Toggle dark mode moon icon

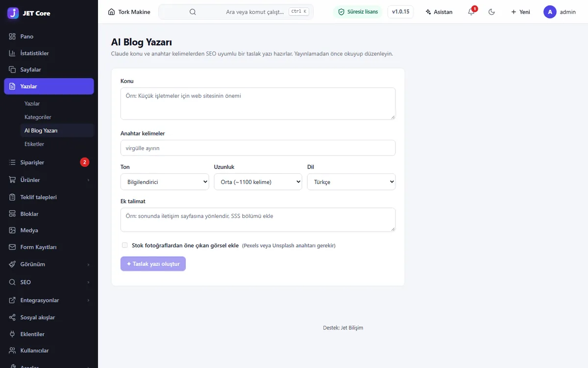coord(492,12)
